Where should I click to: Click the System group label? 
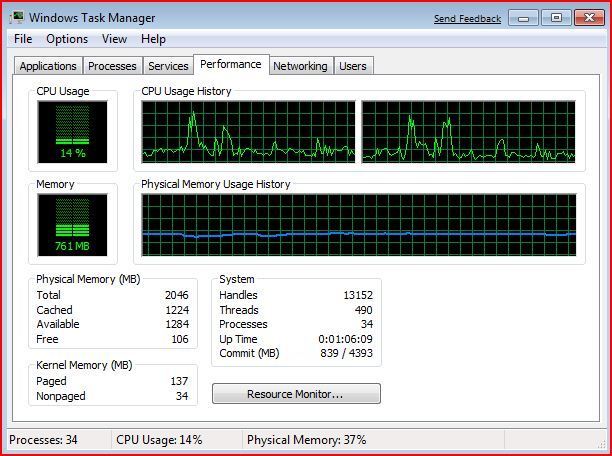237,279
